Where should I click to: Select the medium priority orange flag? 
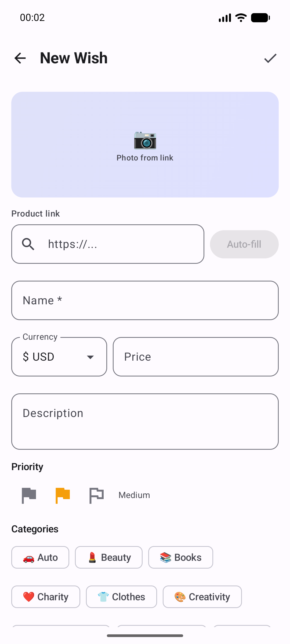(x=63, y=495)
